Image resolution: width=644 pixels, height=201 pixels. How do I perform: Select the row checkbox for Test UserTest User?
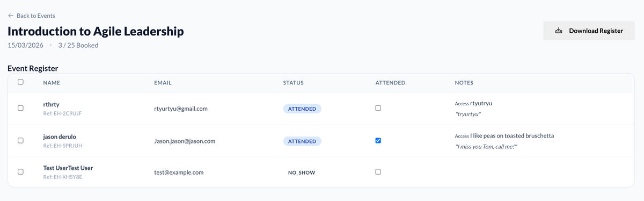pos(20,172)
